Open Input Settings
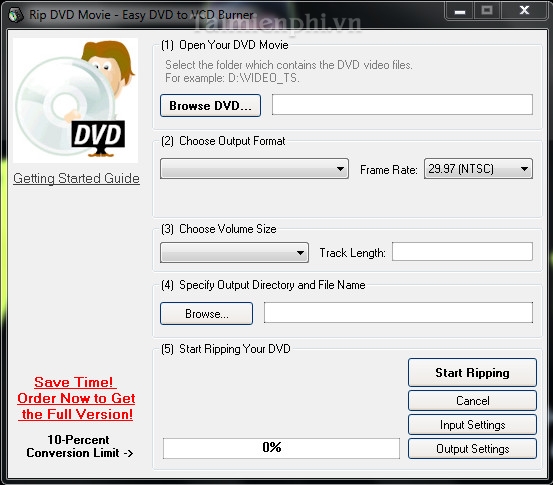 [x=472, y=425]
